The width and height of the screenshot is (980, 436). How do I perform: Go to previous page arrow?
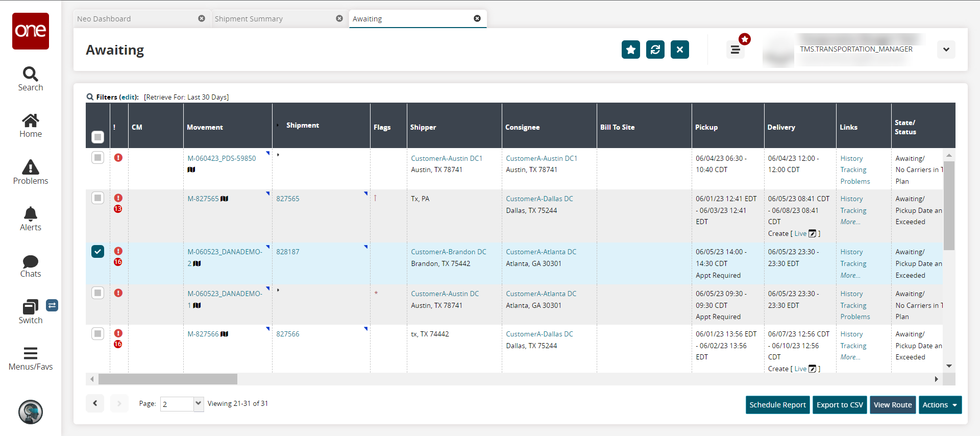pos(95,403)
